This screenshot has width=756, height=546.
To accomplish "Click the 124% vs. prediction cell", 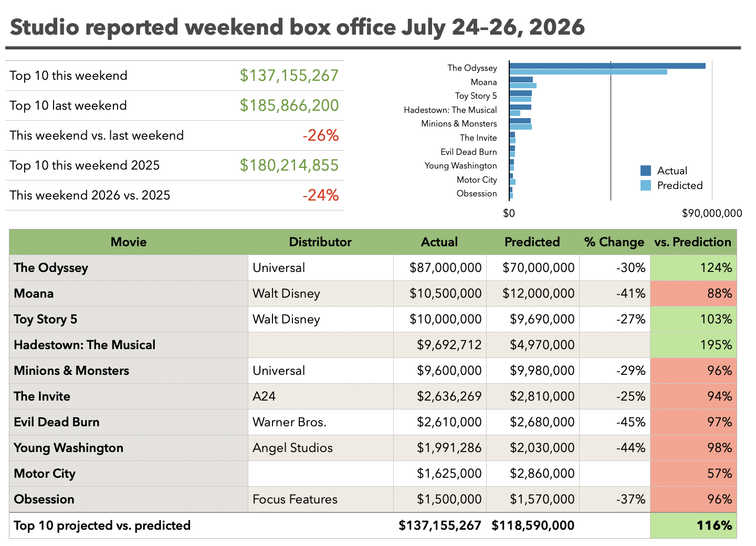I will click(x=693, y=268).
